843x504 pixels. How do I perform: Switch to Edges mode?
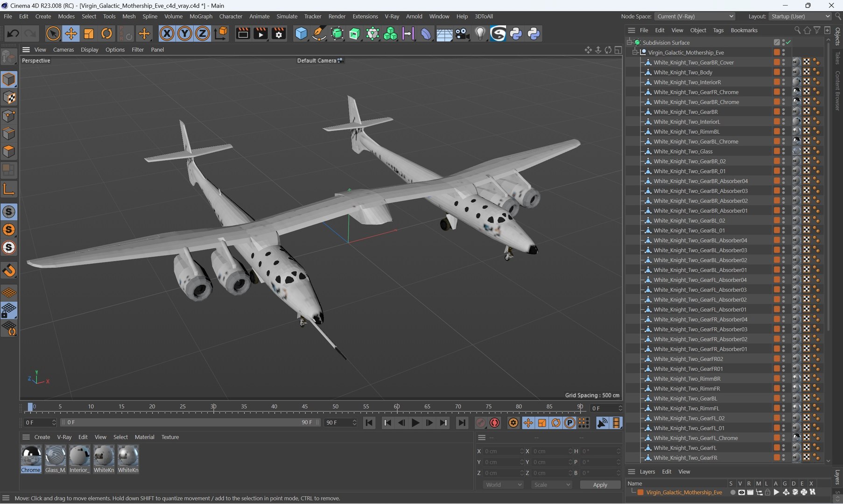pos(9,134)
